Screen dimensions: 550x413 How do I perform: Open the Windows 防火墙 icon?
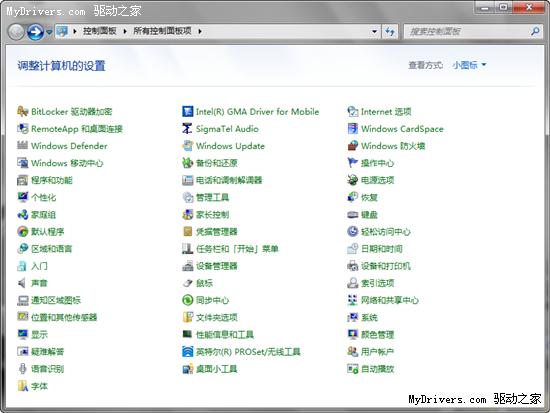[353, 146]
